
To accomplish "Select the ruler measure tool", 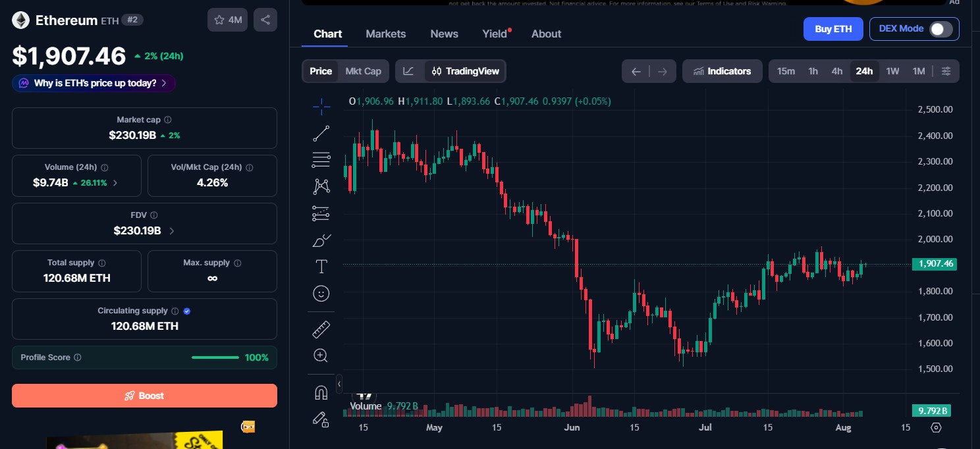I will click(x=321, y=329).
